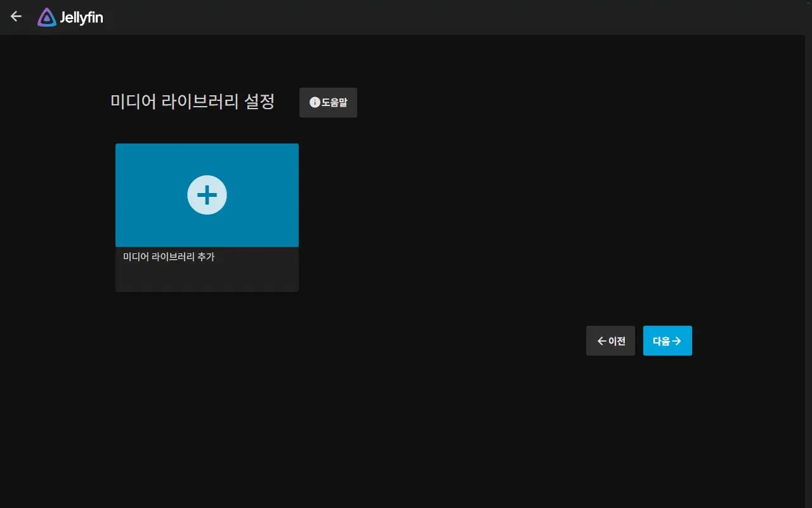Open the 도움말 help dialog
The width and height of the screenshot is (812, 508).
point(328,102)
